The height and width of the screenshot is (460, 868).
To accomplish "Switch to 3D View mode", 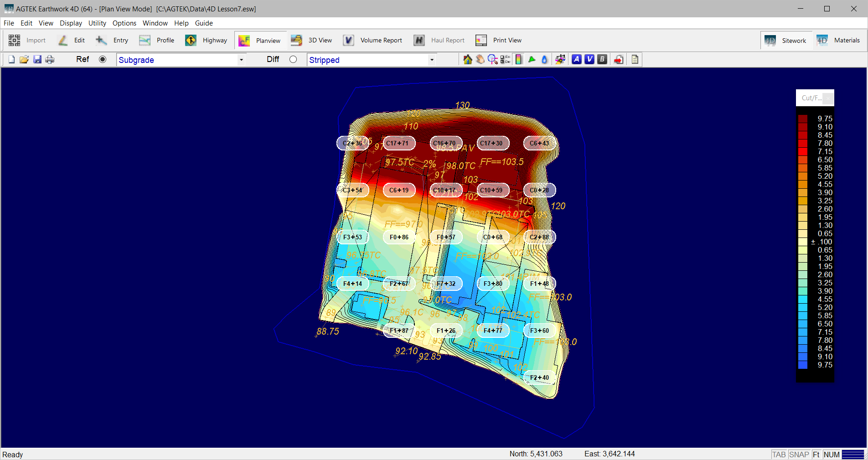I will coord(312,41).
